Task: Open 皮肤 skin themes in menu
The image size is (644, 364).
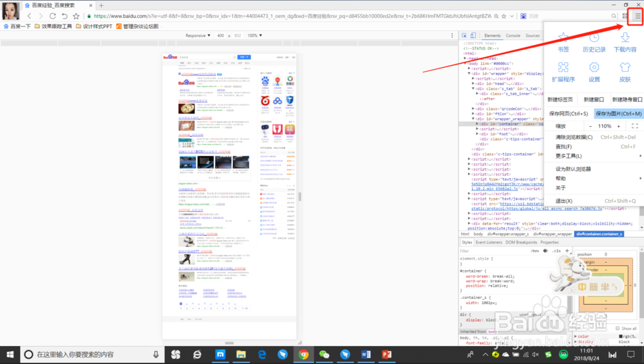Action: (625, 72)
